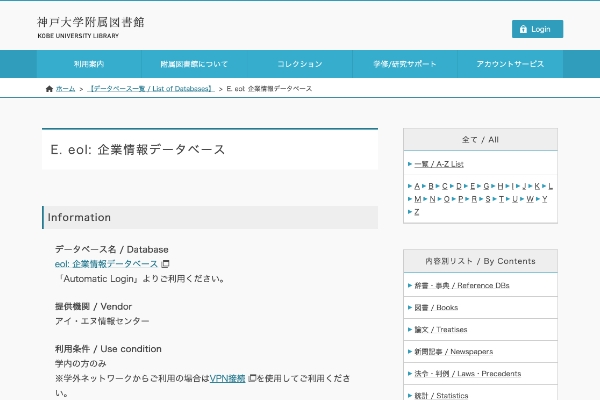Open eol: 企業情報データベース link
The image size is (600, 400).
point(106,264)
